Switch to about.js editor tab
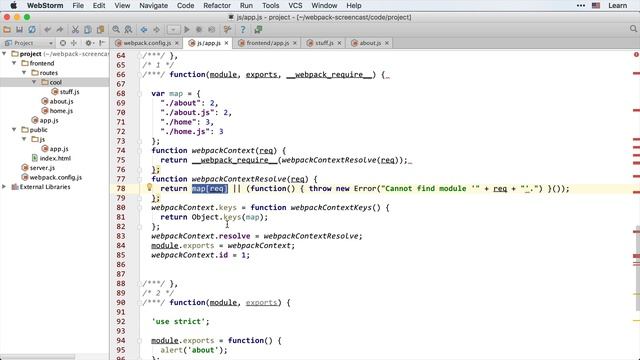 click(370, 43)
